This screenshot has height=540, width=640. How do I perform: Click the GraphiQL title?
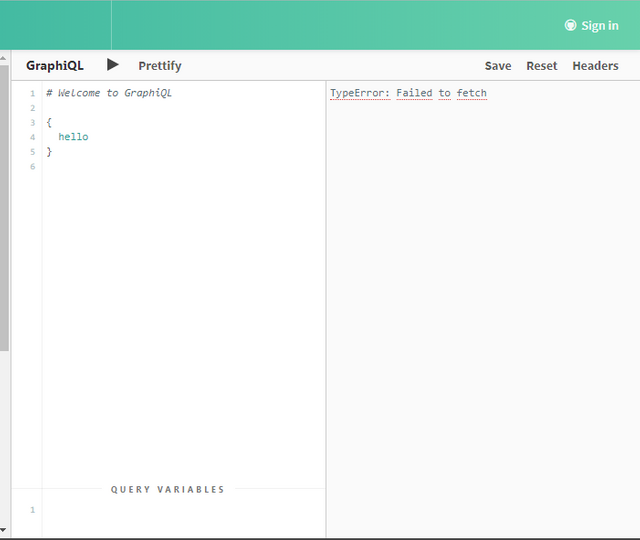[x=55, y=66]
